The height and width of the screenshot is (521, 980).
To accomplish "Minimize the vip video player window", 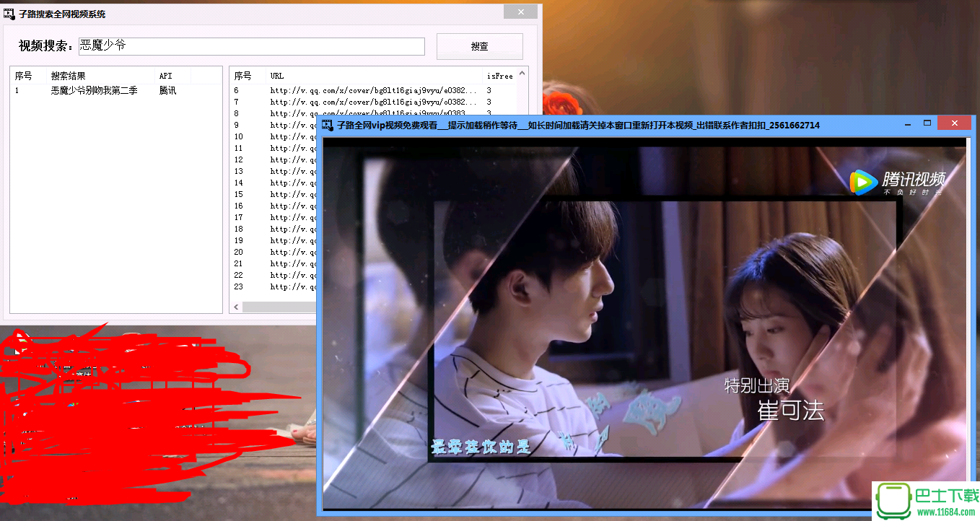I will pyautogui.click(x=908, y=123).
